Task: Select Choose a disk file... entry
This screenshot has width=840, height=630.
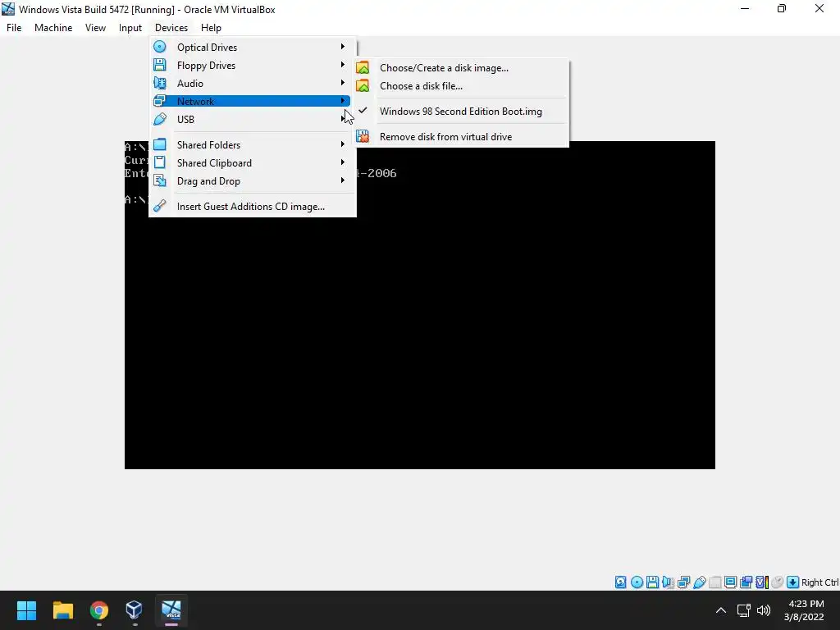Action: click(x=461, y=85)
